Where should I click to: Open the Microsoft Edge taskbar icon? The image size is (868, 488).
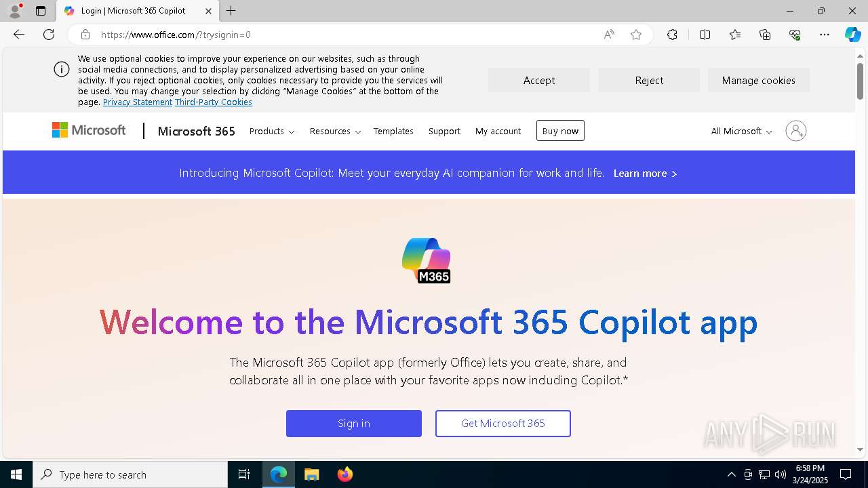click(x=279, y=474)
